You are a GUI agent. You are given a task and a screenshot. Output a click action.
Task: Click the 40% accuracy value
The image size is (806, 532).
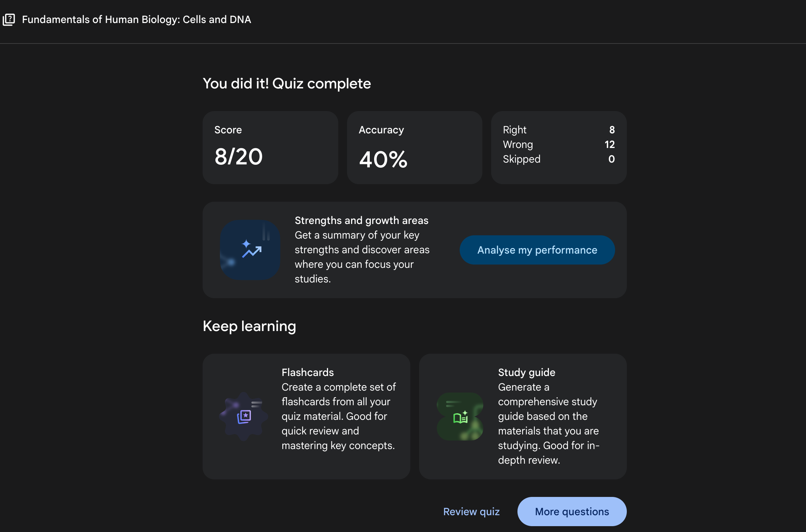(x=383, y=159)
